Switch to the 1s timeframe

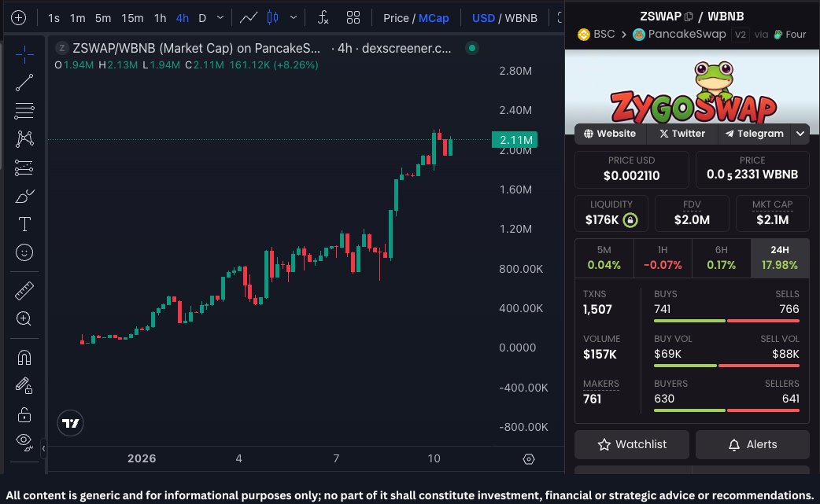coord(54,18)
